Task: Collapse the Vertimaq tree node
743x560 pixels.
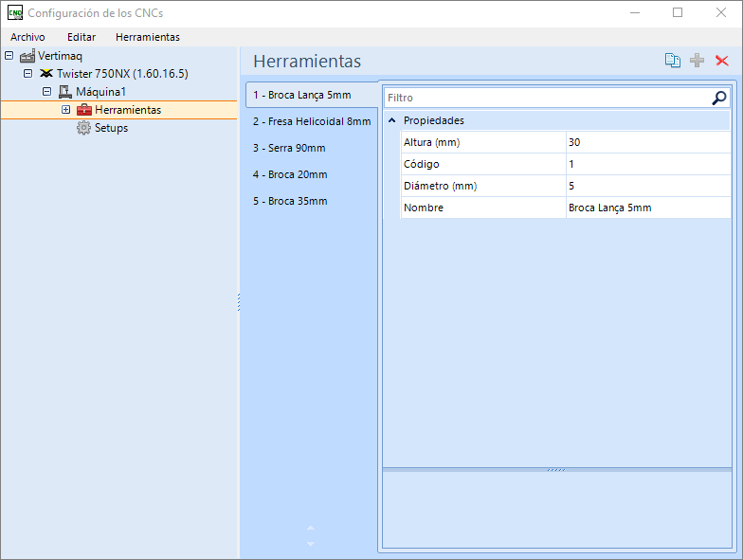Action: (x=9, y=55)
